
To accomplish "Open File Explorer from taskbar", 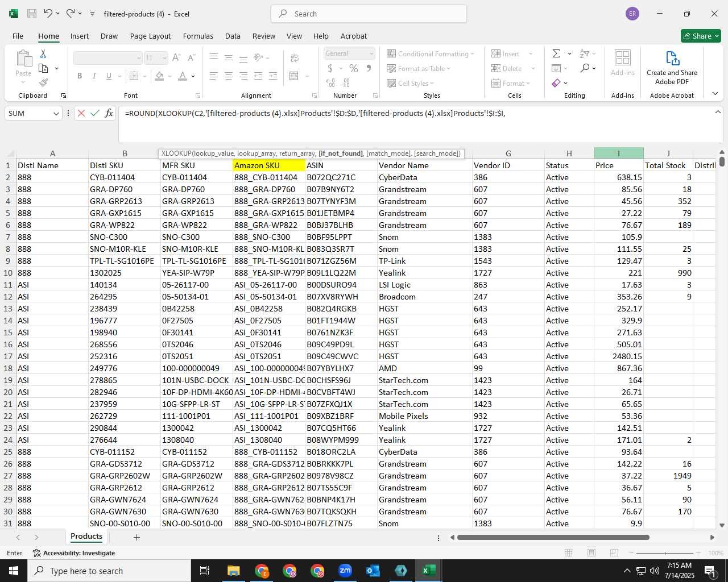I will pos(234,571).
